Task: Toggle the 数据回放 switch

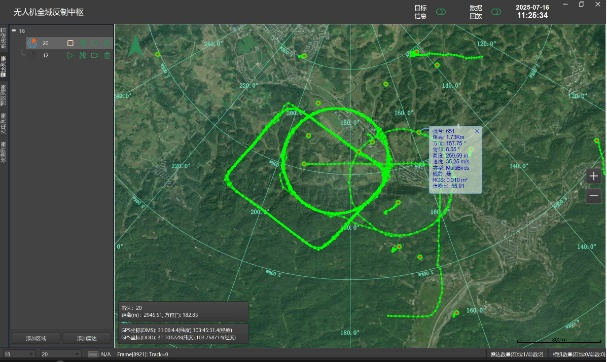Action: pos(496,12)
